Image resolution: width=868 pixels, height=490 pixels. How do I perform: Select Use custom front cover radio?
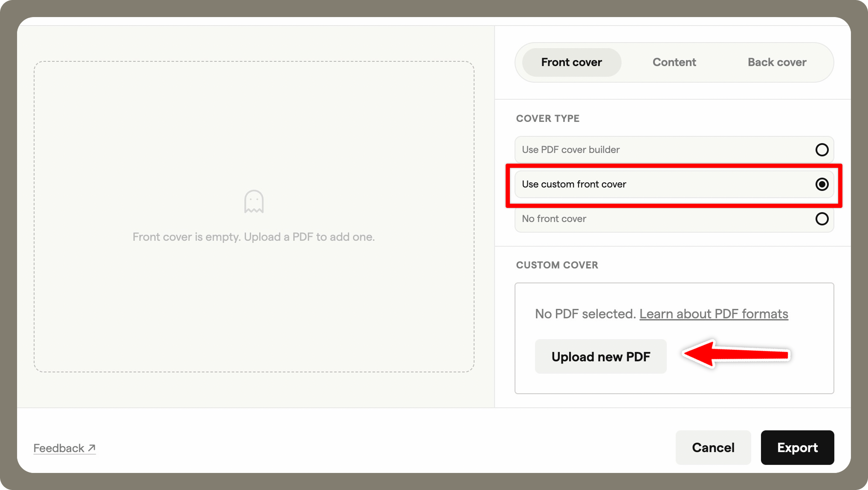tap(822, 184)
